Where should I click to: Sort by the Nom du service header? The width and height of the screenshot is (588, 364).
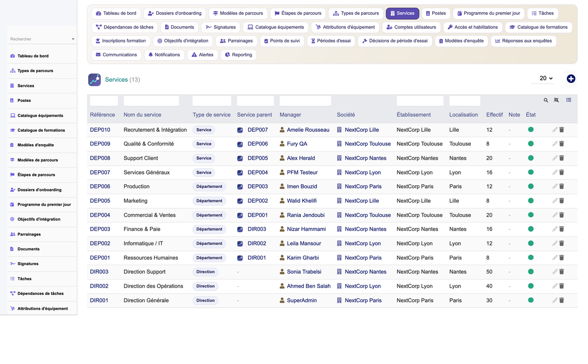point(143,115)
